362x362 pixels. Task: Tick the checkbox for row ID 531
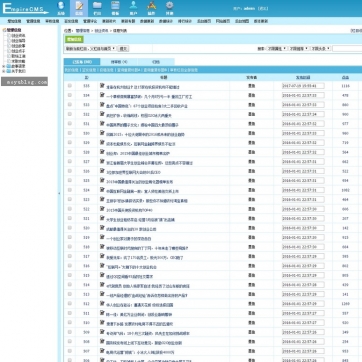pos(70,124)
